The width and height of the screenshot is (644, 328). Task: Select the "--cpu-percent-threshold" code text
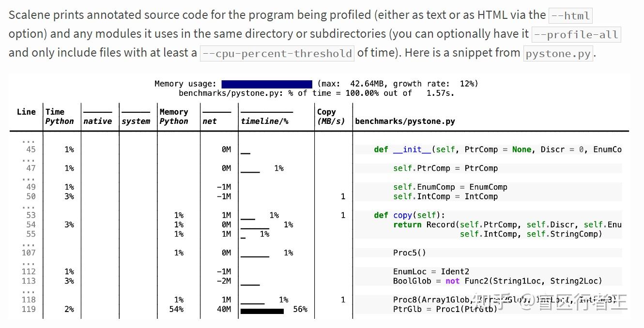(x=277, y=53)
